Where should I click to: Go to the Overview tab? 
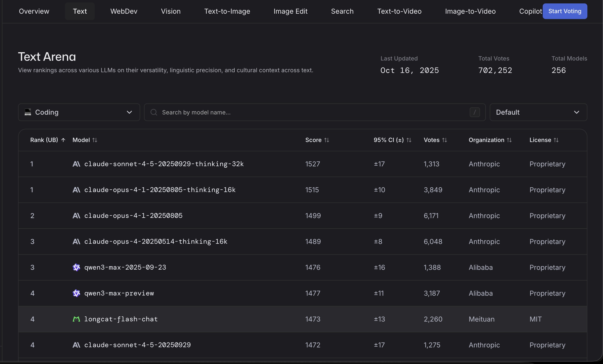pos(34,11)
